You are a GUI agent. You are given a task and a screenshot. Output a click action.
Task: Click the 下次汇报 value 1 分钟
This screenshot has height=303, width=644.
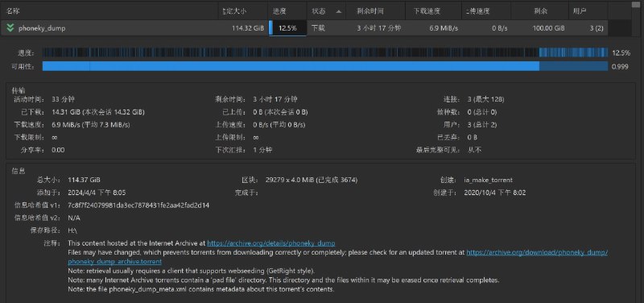[262, 150]
